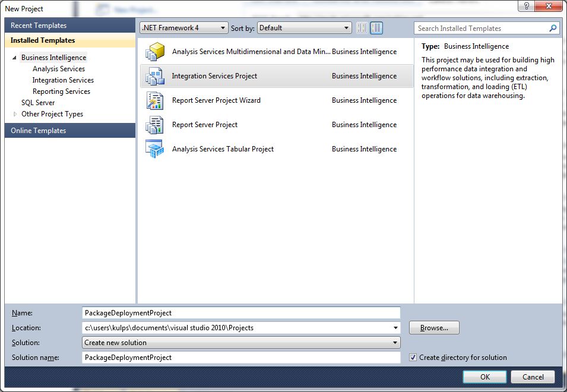The width and height of the screenshot is (567, 392).
Task: Select Integration Services Project template name
Action: tap(214, 76)
